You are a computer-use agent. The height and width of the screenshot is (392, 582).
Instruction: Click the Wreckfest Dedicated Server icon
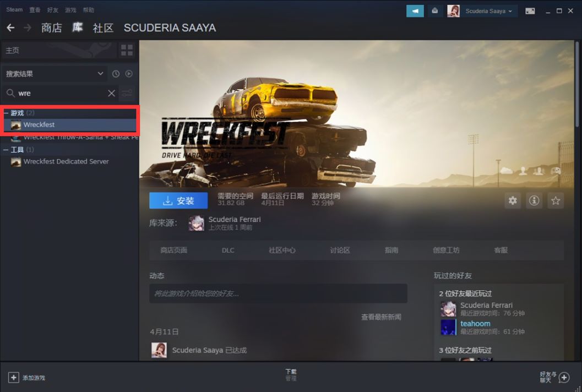click(x=16, y=161)
